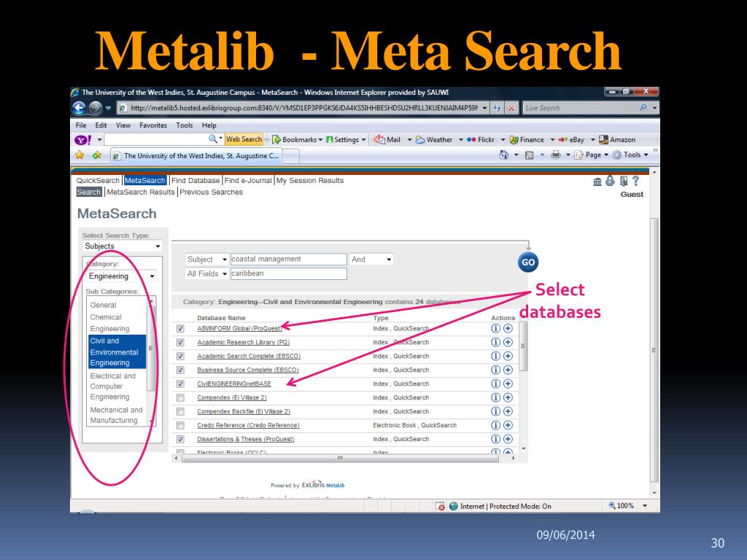
Task: Click horizontal scrollbar under database list
Action: tap(340, 458)
